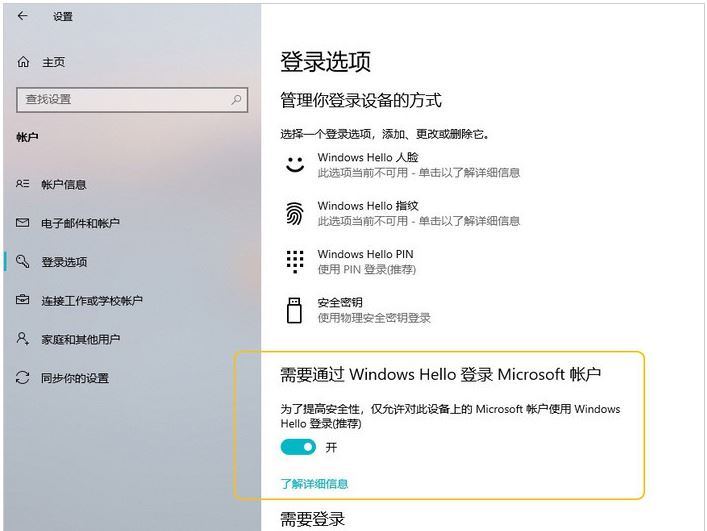The image size is (707, 531).
Task: Click the 查找设置 search field
Action: 132,100
